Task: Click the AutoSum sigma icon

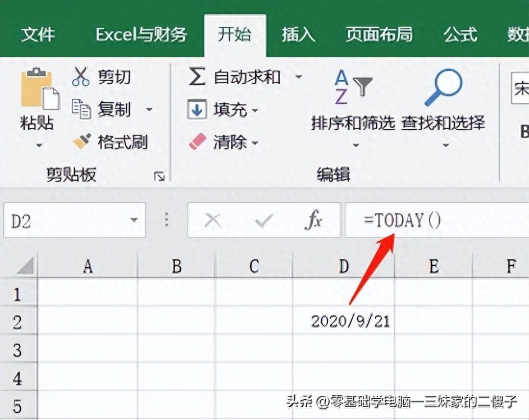Action: (x=197, y=77)
